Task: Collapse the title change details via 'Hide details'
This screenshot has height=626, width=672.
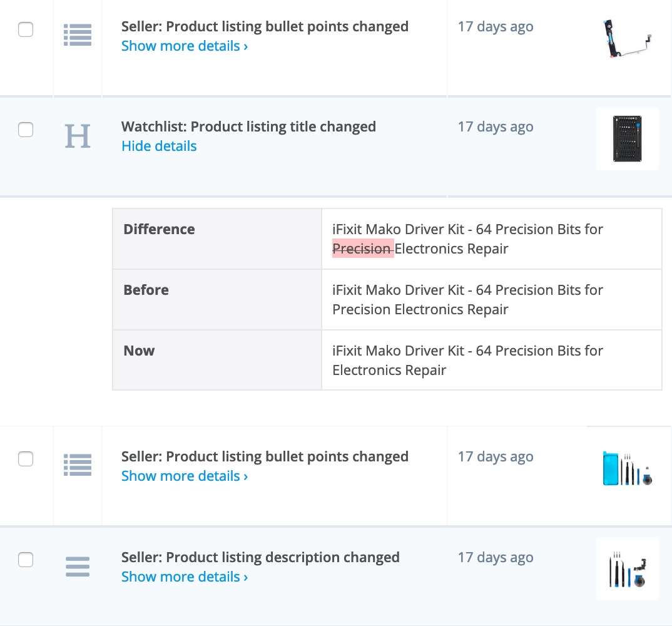Action: click(x=159, y=146)
